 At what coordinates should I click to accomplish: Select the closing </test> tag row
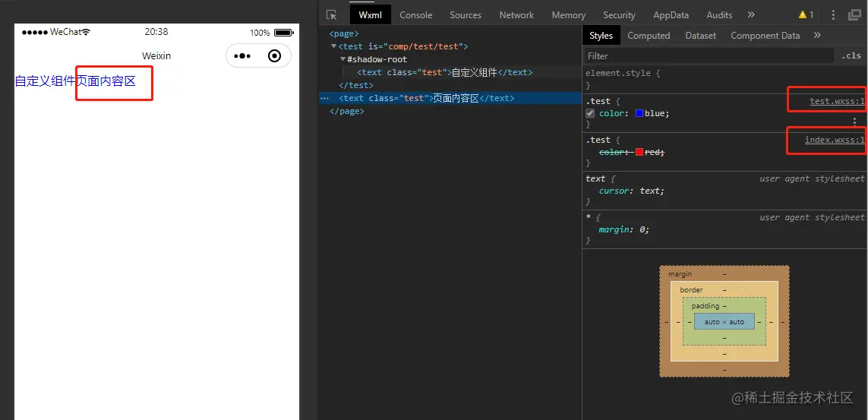356,85
